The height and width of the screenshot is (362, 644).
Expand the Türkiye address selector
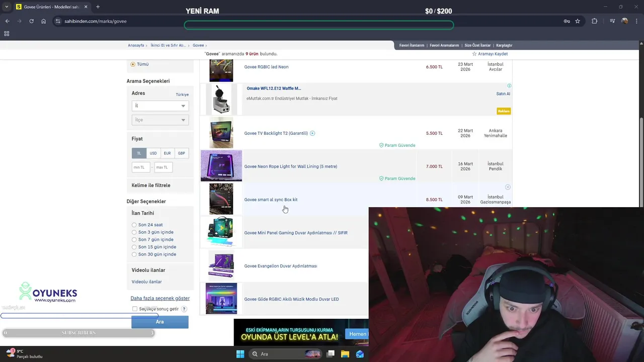(182, 95)
